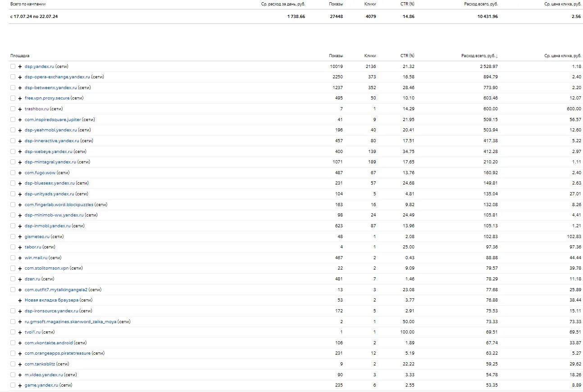This screenshot has height=392, width=583.
Task: Click plus icon beside dzen.ru
Action: pos(20,279)
